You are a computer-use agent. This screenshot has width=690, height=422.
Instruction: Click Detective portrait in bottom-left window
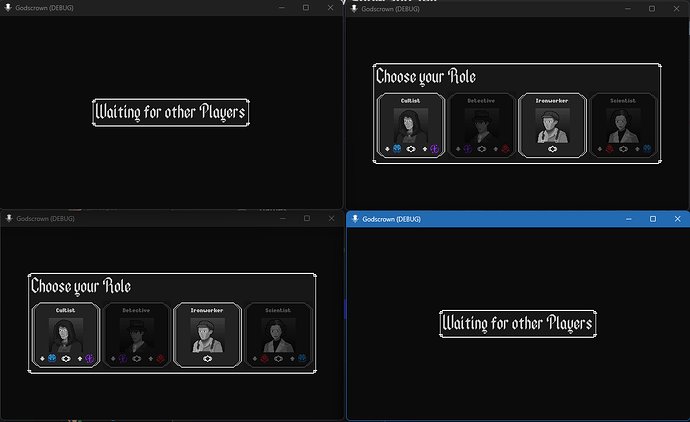point(136,334)
